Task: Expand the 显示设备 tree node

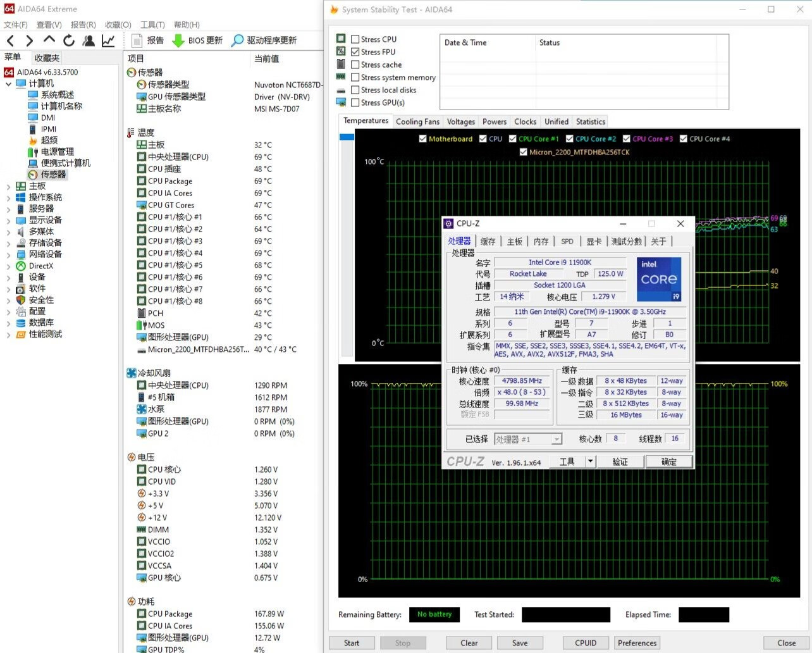Action: tap(8, 220)
